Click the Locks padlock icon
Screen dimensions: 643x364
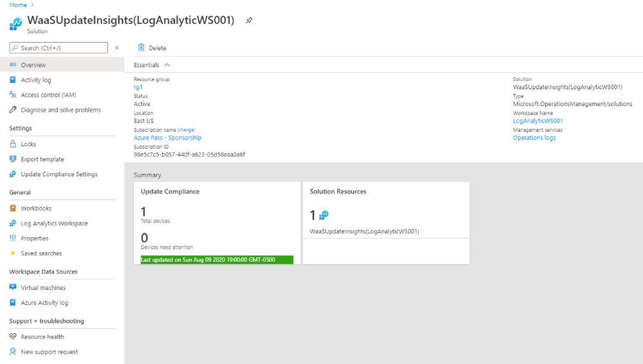pyautogui.click(x=13, y=144)
